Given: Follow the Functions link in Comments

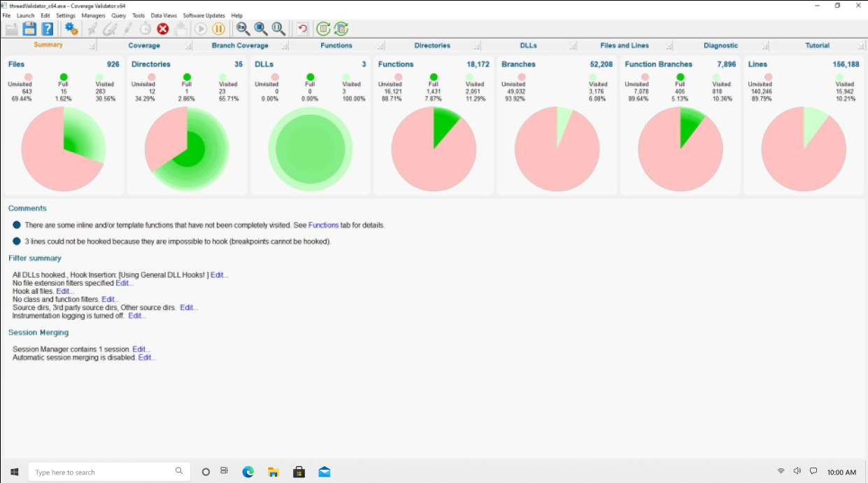Looking at the screenshot, I should (323, 225).
